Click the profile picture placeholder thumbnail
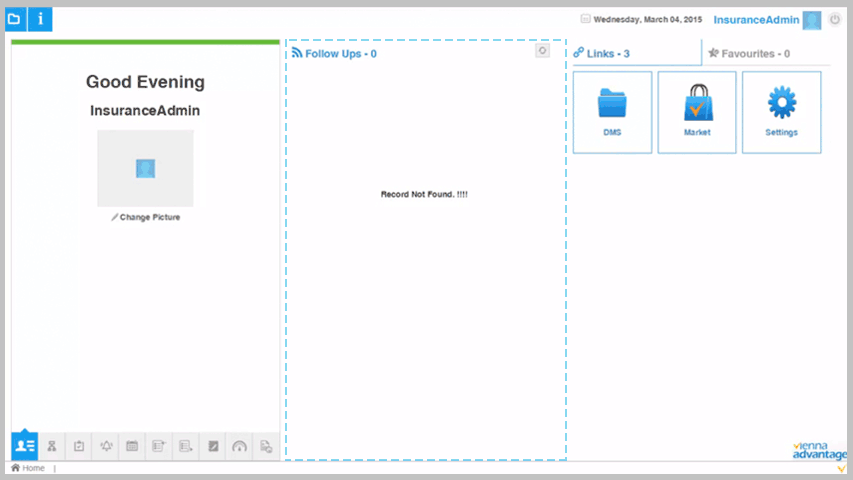 (x=145, y=168)
